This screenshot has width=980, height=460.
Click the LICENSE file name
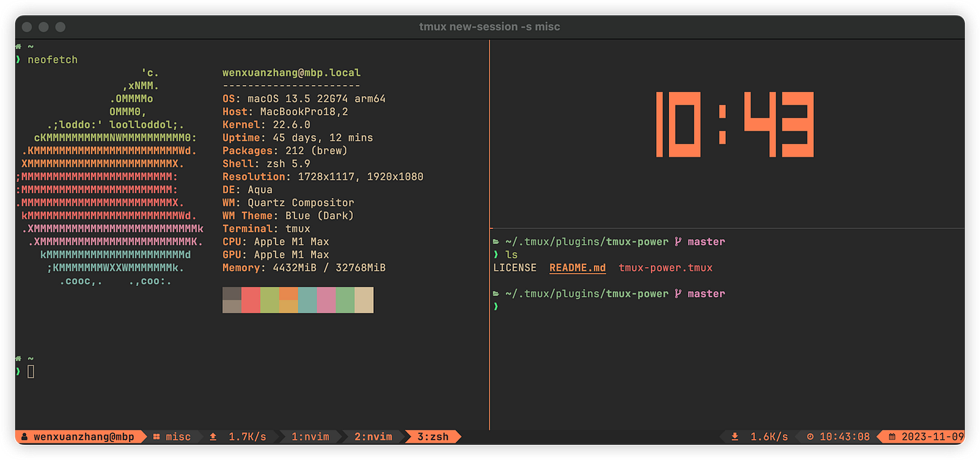[x=515, y=267]
